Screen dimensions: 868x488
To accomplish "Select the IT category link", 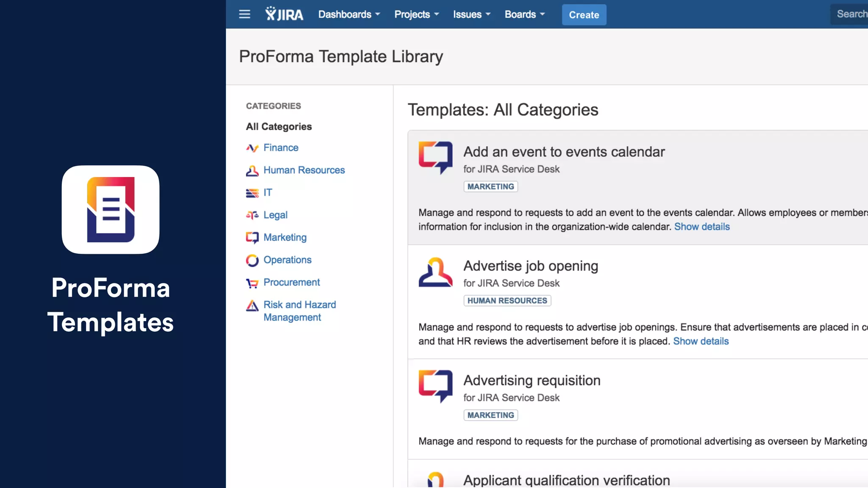I will pos(268,192).
